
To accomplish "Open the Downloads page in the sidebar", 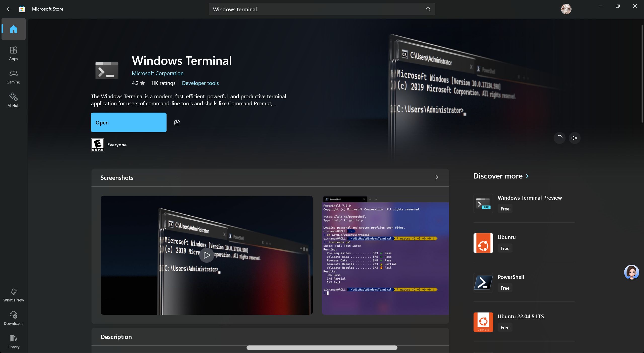I will pos(14,318).
